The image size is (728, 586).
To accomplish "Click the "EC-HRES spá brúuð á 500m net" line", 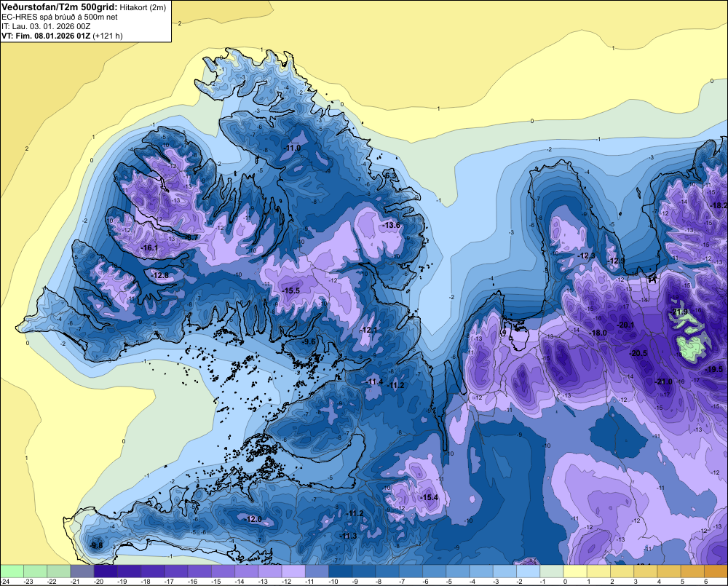I will point(60,17).
